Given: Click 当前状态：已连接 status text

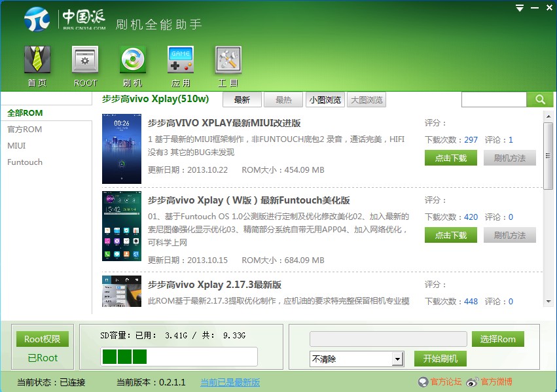Looking at the screenshot, I should (51, 382).
